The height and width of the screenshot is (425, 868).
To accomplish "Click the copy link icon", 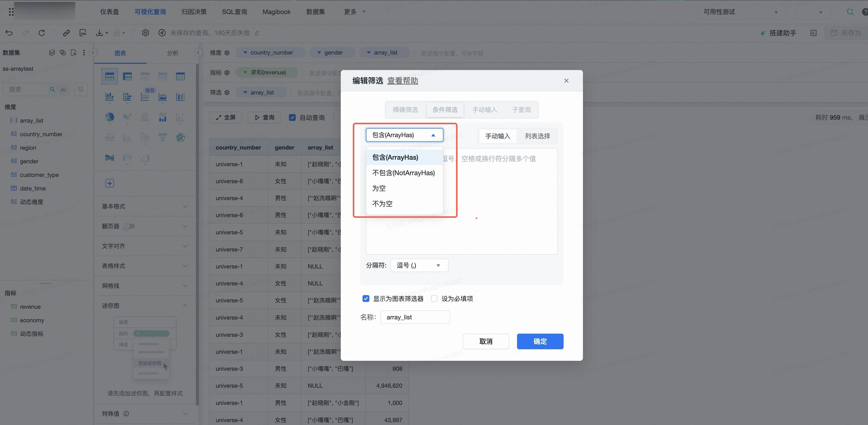I will pyautogui.click(x=66, y=33).
